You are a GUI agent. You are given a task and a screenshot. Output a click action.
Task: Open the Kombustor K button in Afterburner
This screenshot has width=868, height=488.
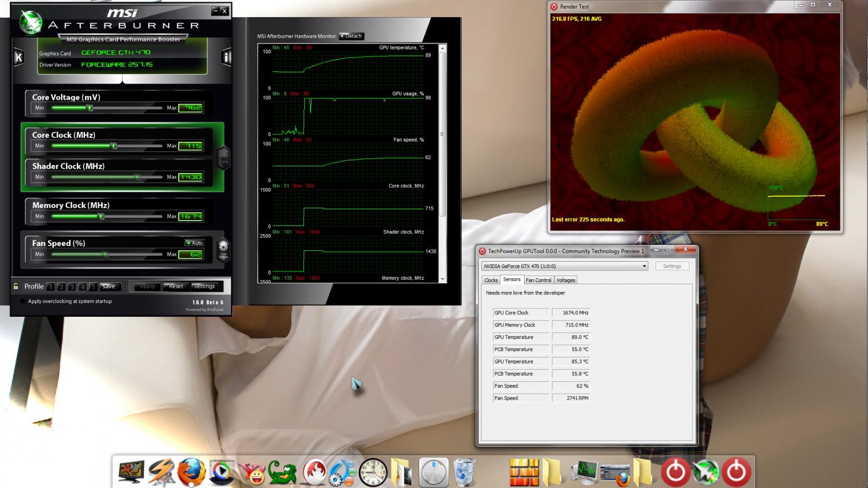point(19,58)
